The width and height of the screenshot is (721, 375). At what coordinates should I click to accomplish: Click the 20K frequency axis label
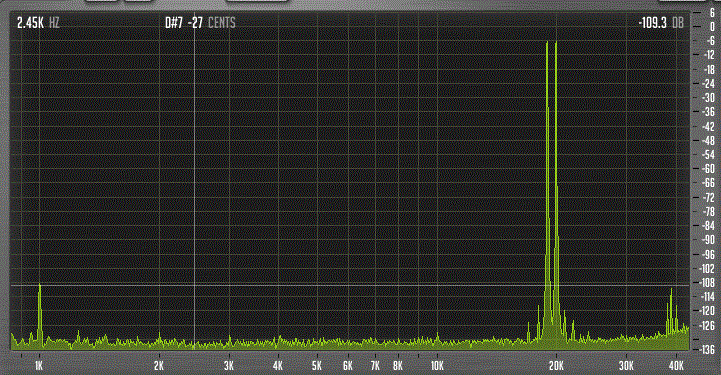point(556,366)
